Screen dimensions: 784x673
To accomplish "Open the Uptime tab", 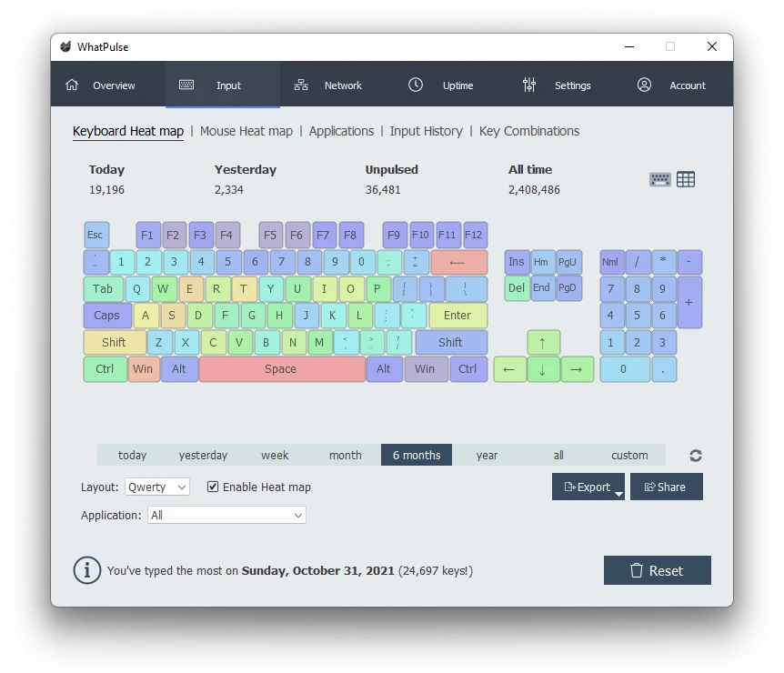I will coord(451,85).
